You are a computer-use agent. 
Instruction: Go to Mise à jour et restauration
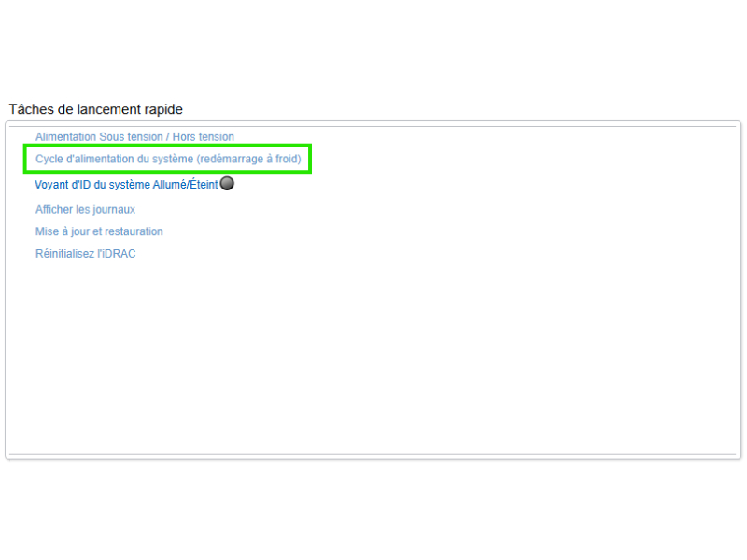pyautogui.click(x=99, y=231)
